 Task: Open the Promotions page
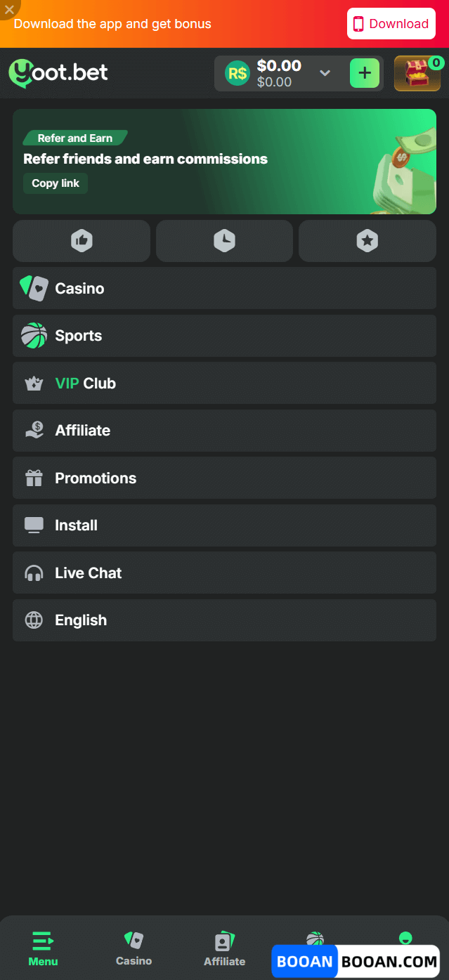coord(224,478)
